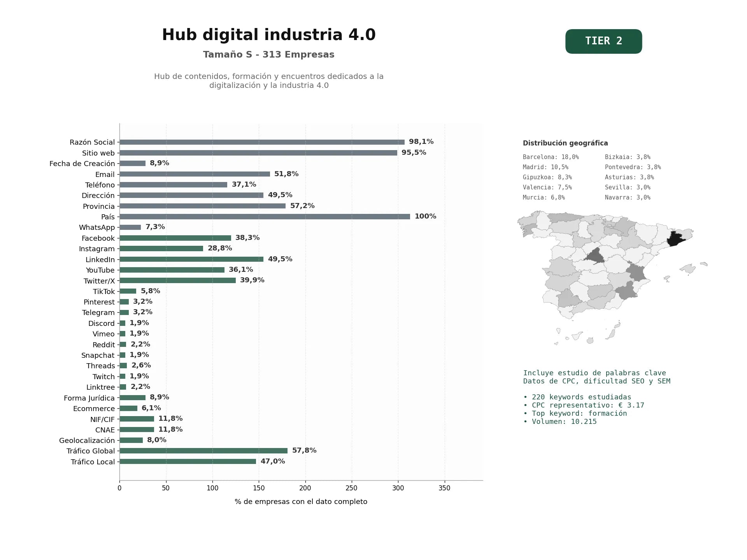
Task: Click the Tráfico Global label
Action: [x=91, y=451]
